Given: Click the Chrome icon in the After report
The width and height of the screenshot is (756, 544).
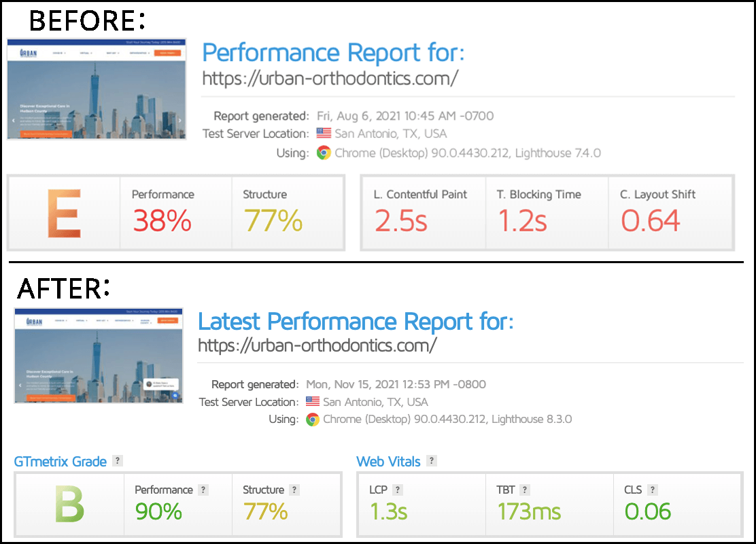Looking at the screenshot, I should [313, 419].
